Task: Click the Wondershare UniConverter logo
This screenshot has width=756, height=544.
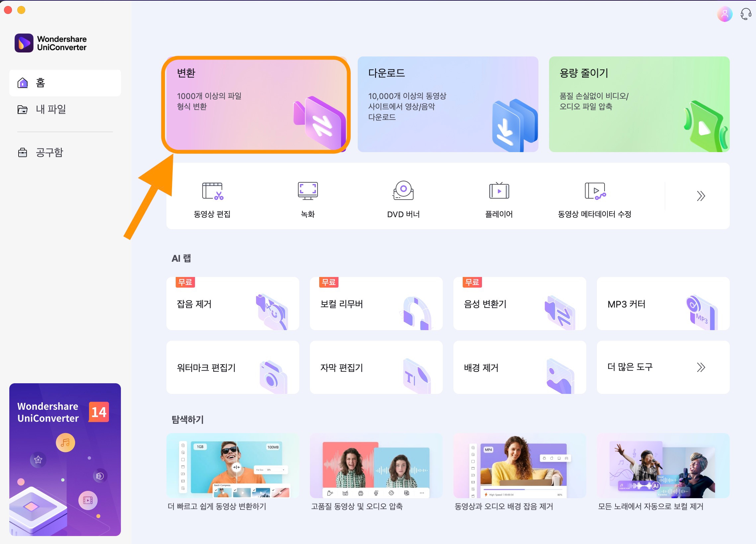Action: tap(51, 43)
